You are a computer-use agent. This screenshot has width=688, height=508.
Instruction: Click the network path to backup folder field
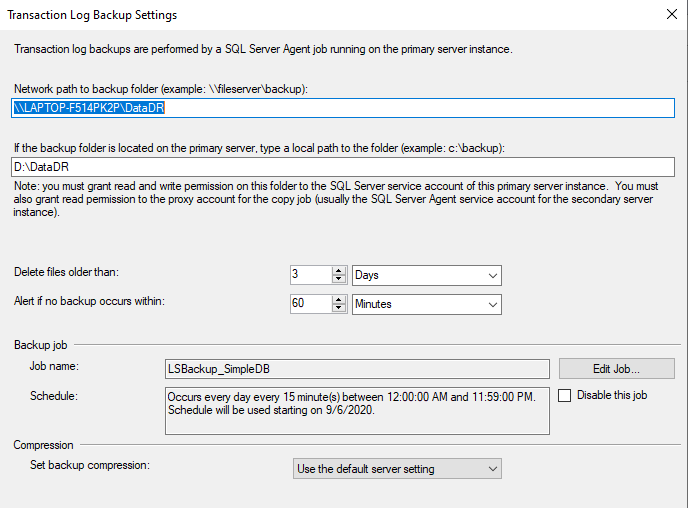click(343, 108)
